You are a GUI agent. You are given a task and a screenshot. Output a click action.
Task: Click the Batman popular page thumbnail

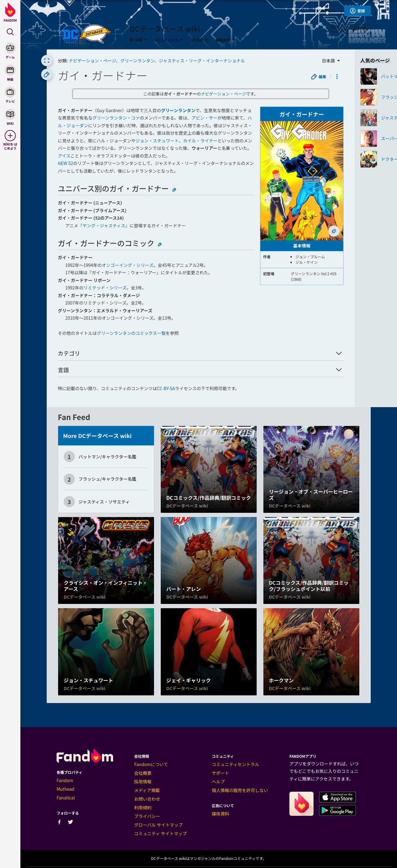tap(368, 77)
